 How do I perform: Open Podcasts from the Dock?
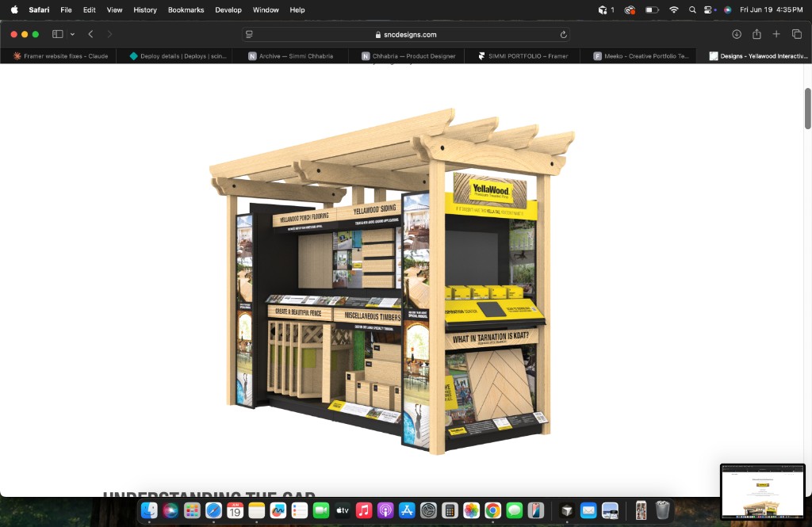click(x=385, y=511)
